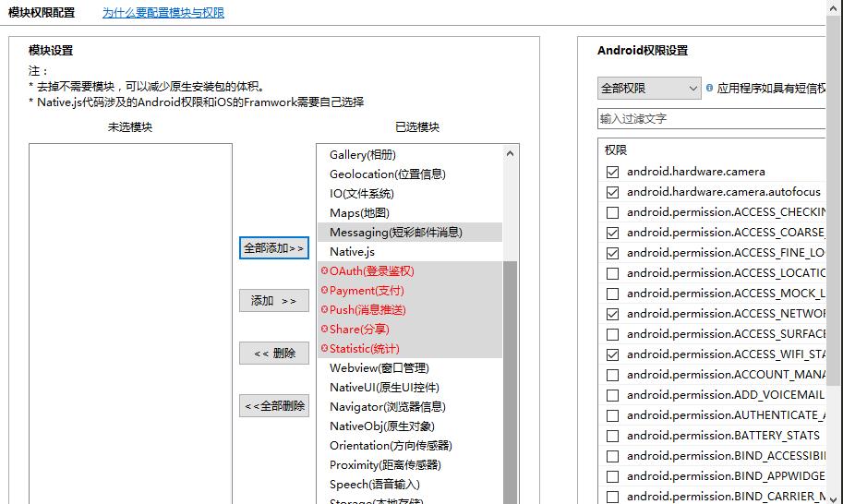Screen dimensions: 843x504
Task: Uncheck ACCESS_FINE_LO permission checkbox
Action: 612,253
